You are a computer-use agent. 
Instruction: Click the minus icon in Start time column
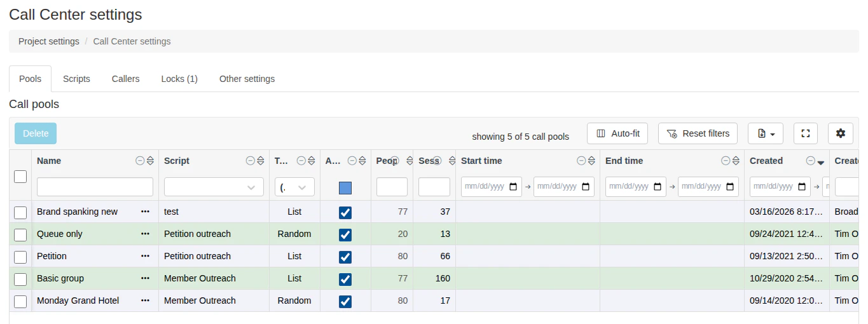click(x=581, y=161)
